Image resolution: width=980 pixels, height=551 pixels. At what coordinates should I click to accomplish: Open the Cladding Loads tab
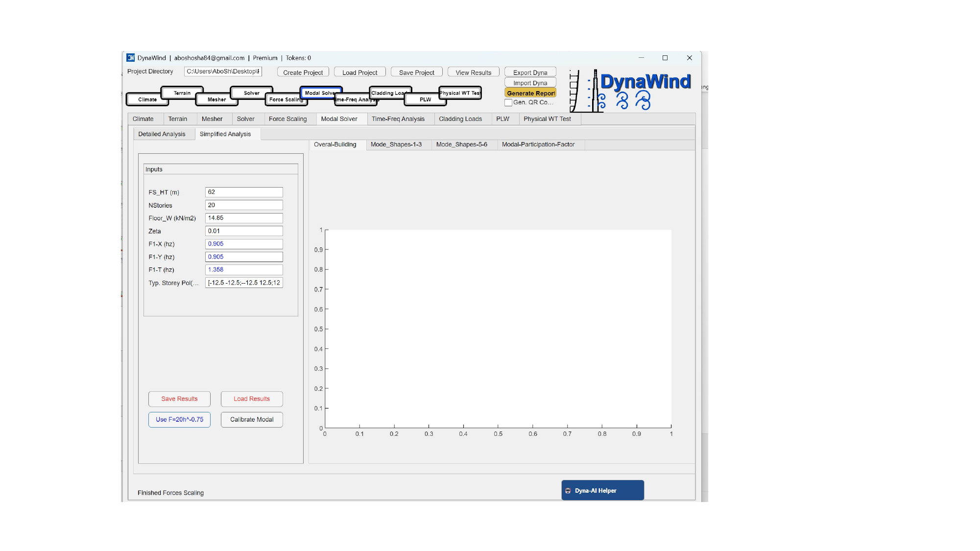[x=460, y=119]
